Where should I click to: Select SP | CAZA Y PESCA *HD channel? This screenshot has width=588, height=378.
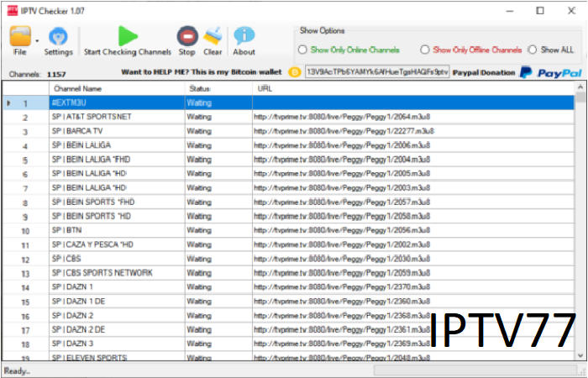pyautogui.click(x=117, y=244)
